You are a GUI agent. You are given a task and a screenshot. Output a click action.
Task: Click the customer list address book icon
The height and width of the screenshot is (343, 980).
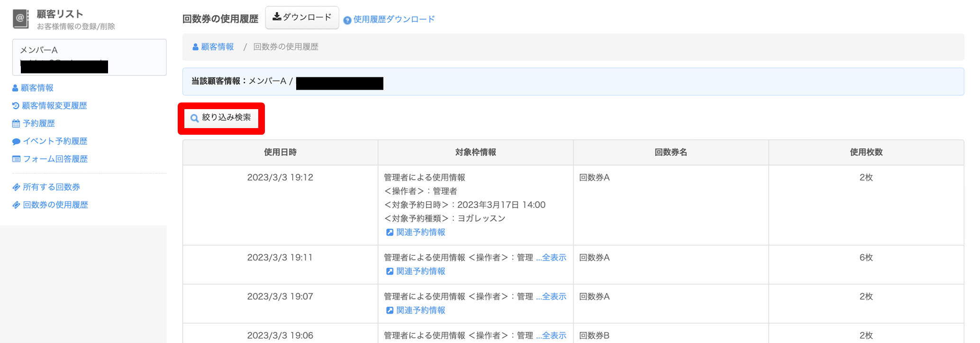pos(20,19)
